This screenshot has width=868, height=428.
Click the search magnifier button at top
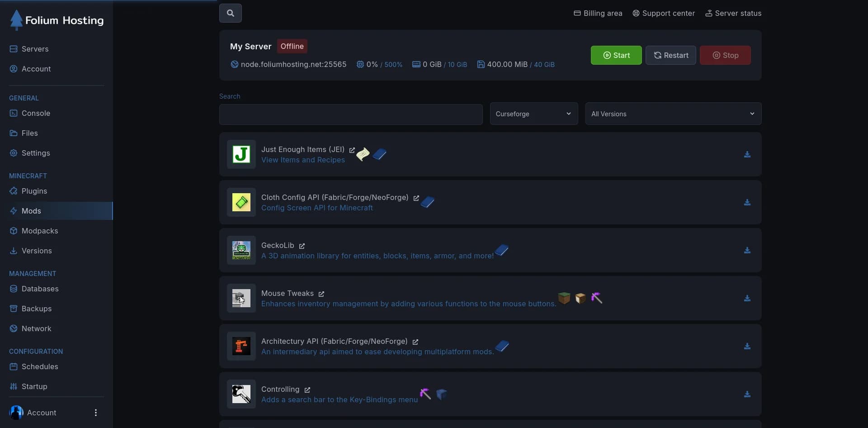coord(230,13)
